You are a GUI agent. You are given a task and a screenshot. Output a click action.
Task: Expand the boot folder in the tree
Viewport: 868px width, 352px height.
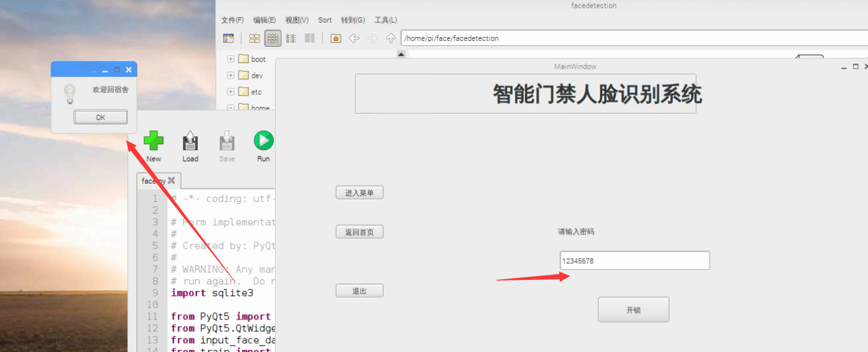click(230, 59)
